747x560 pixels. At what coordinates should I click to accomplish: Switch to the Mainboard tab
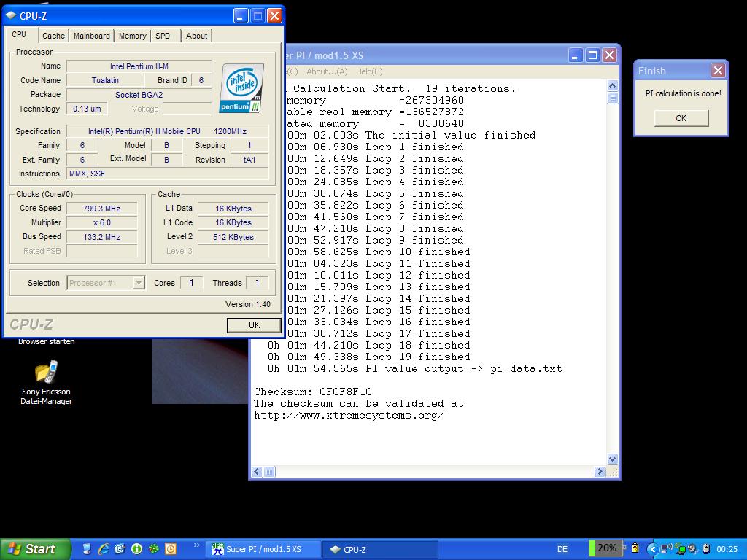point(92,36)
